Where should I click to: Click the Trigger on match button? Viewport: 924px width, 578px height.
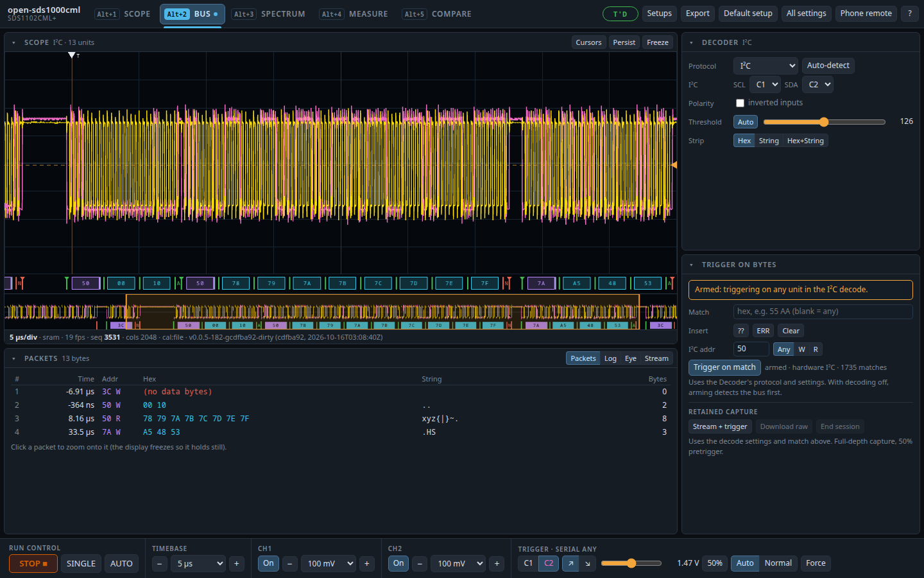[x=724, y=367]
